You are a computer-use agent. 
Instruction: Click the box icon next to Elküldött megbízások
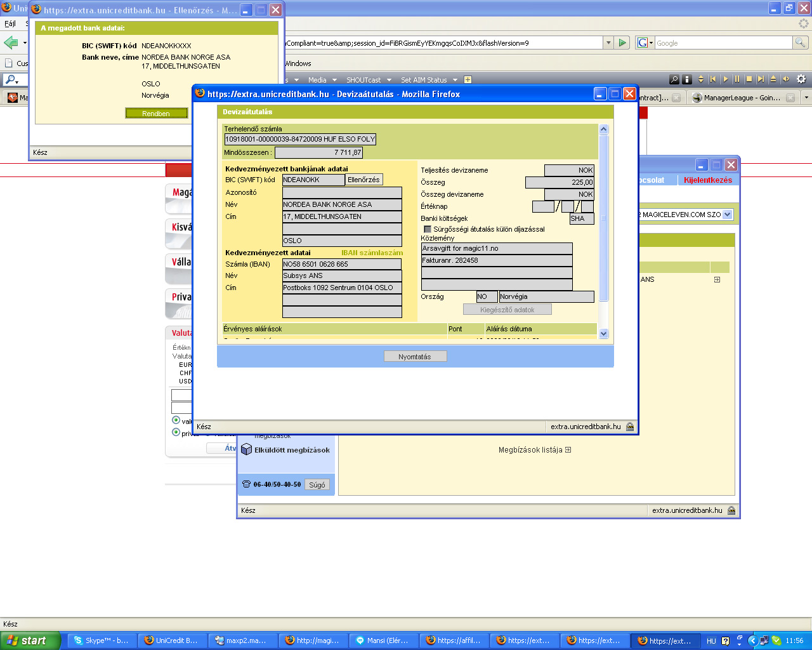pyautogui.click(x=247, y=449)
